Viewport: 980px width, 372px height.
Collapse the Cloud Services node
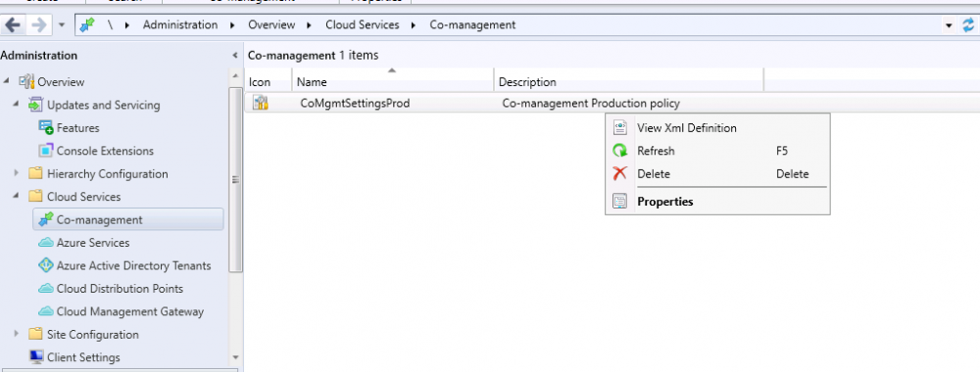coord(17,197)
